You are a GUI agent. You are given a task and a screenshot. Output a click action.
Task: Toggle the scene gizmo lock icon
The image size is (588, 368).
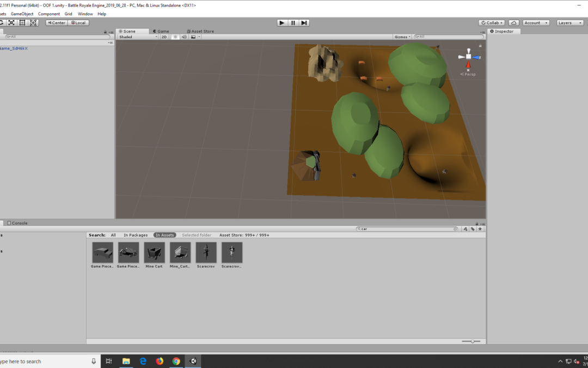click(480, 45)
